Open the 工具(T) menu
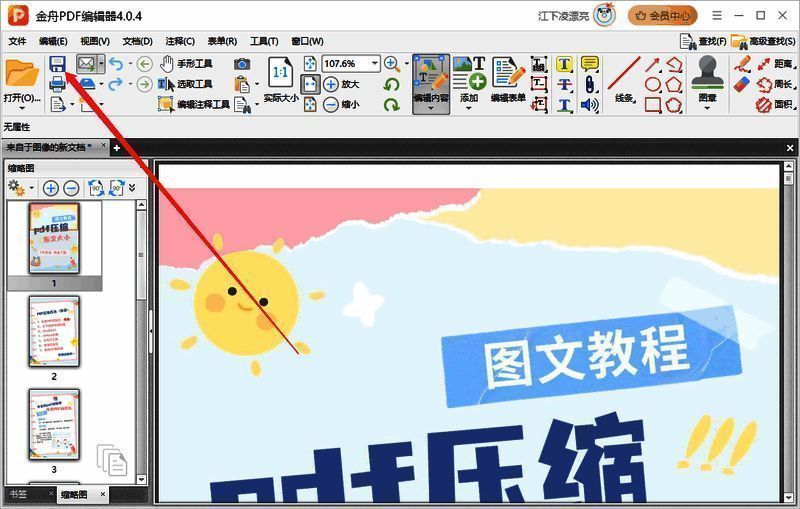 coord(264,41)
